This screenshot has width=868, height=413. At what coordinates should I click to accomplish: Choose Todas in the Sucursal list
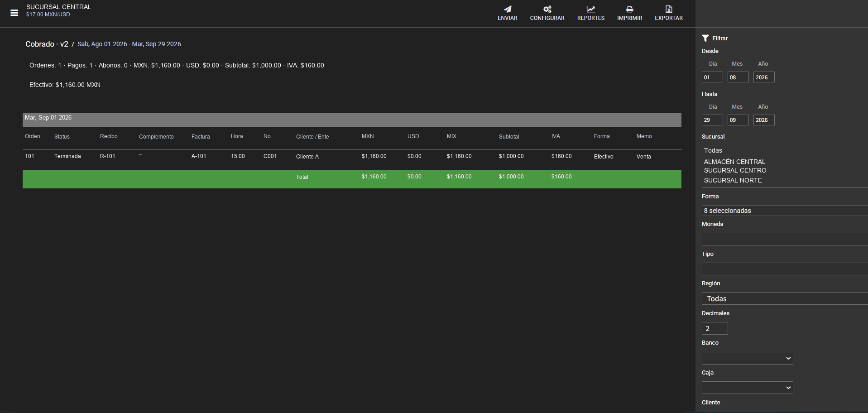click(713, 150)
